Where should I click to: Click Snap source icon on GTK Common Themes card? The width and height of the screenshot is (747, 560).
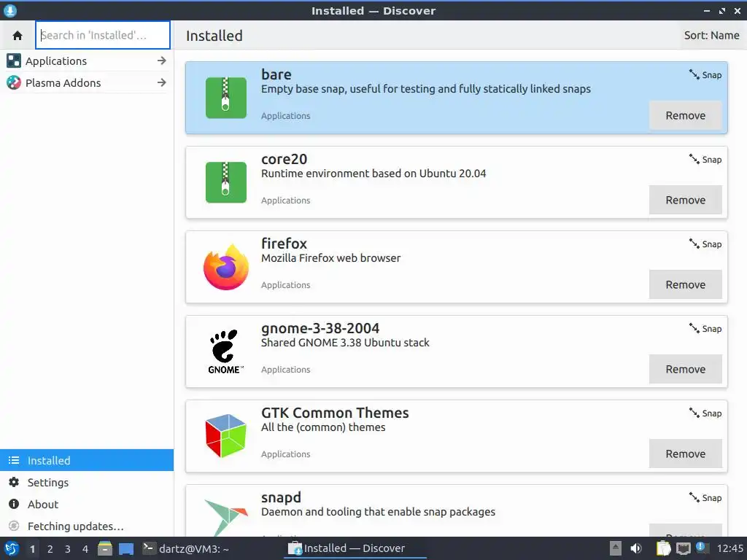tap(694, 413)
